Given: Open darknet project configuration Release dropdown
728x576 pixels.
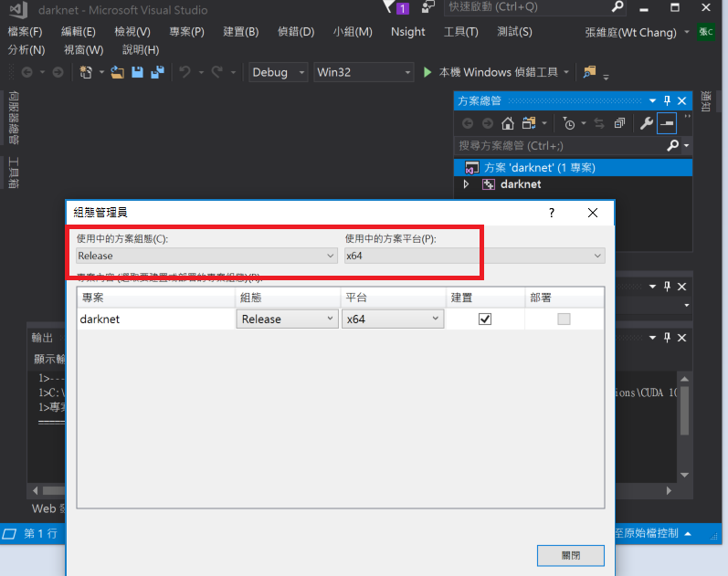Looking at the screenshot, I should 287,319.
